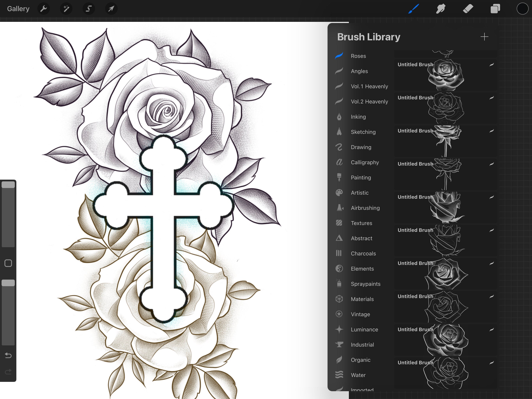Open the active color picker circle
Viewport: 532px width, 399px height.
pyautogui.click(x=522, y=9)
